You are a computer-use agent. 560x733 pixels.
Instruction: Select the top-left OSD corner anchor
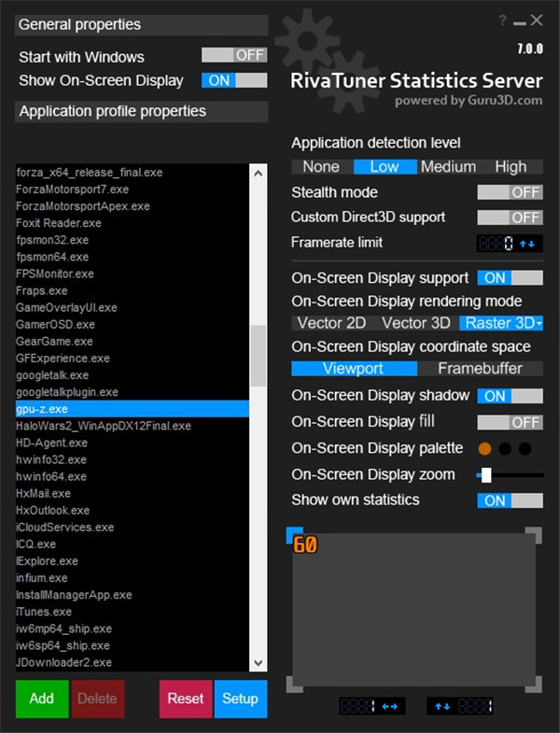point(293,534)
